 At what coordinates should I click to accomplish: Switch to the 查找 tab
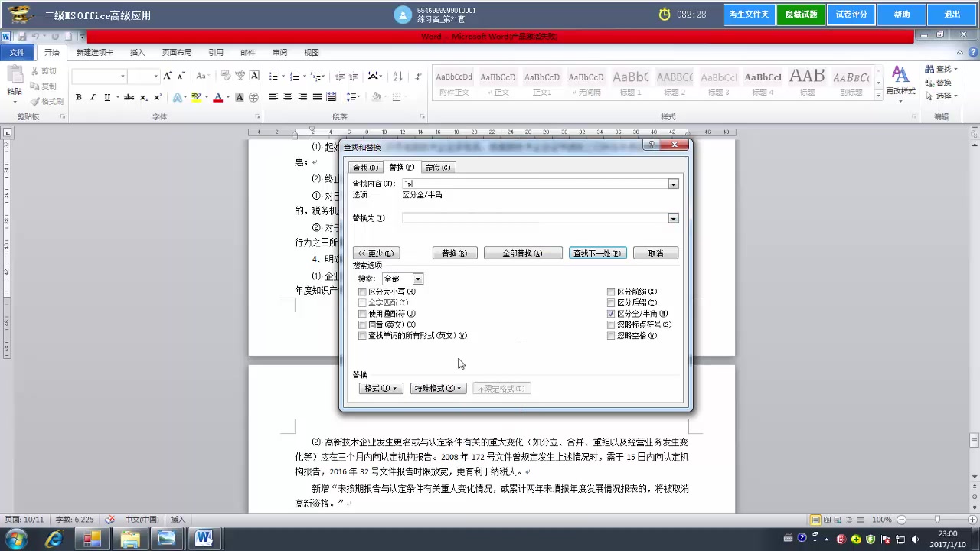click(364, 168)
